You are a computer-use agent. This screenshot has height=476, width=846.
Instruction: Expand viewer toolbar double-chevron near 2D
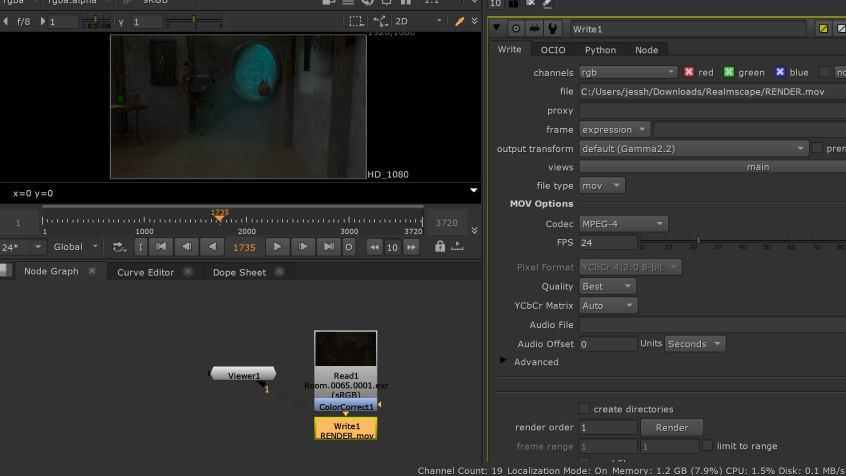coord(474,22)
